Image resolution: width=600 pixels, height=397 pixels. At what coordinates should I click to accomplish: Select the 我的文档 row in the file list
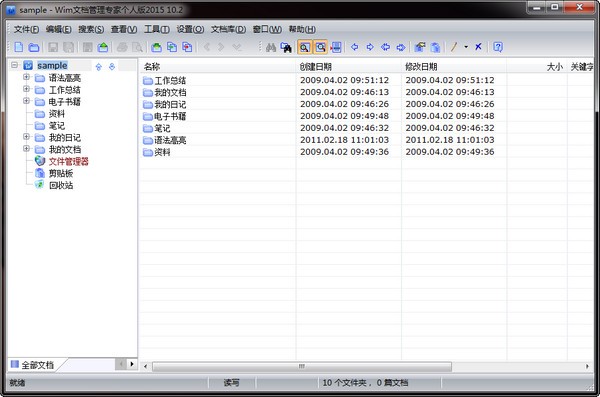[x=366, y=92]
